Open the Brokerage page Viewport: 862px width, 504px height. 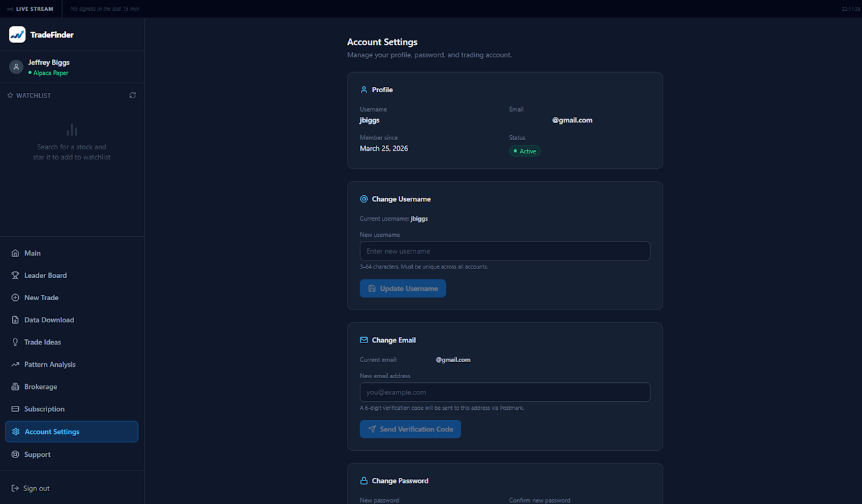[72, 387]
